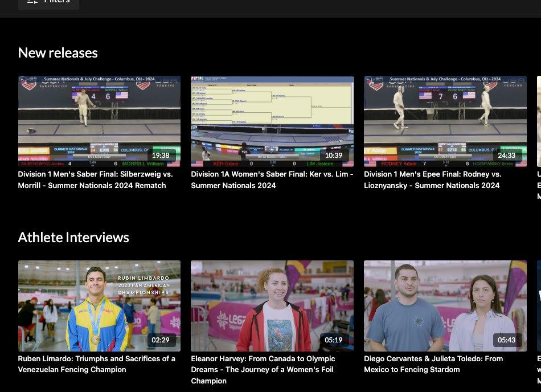Image resolution: width=541 pixels, height=392 pixels.
Task: Open Ruben Limardo interview thumbnail
Action: (99, 306)
